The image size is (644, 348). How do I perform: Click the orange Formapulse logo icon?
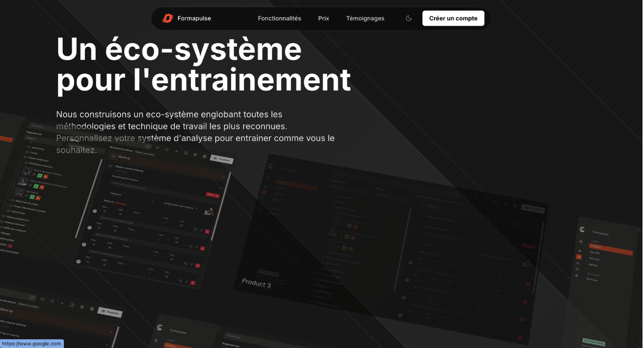pyautogui.click(x=168, y=18)
